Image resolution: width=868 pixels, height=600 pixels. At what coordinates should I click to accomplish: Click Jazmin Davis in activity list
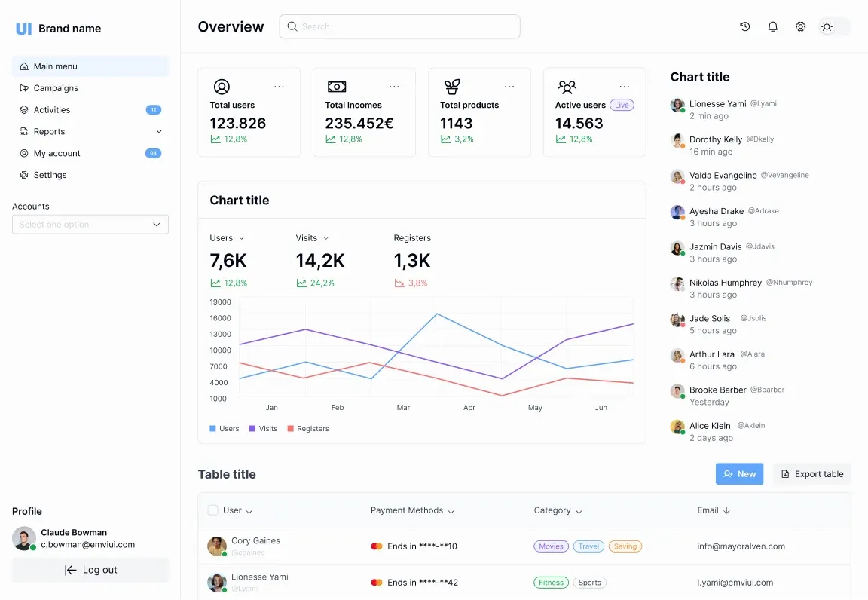click(x=715, y=247)
